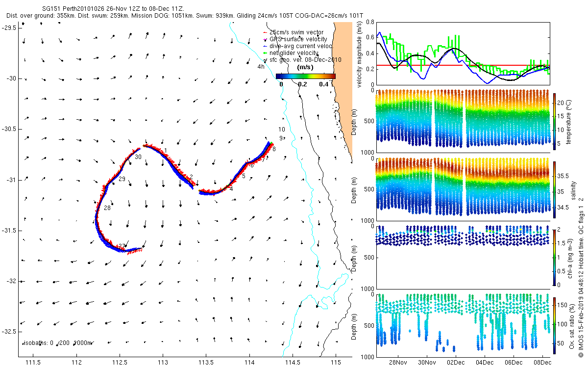Click the '113.5' longitude tick on the map
This screenshot has height=368, width=588.
206,363
